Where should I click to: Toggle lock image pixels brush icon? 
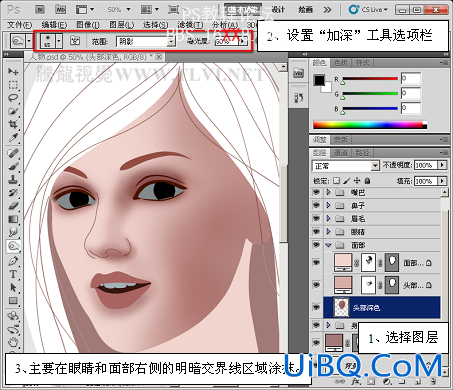click(x=347, y=181)
